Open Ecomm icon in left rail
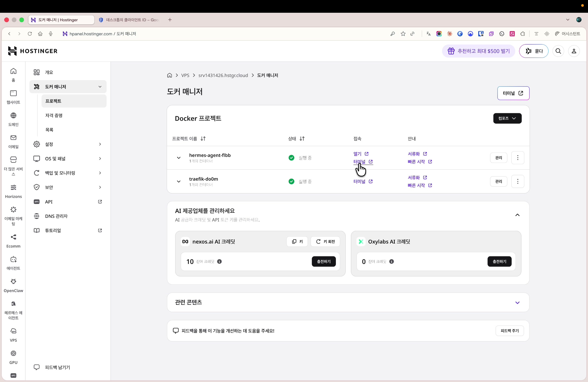This screenshot has width=588, height=382. pyautogui.click(x=13, y=237)
